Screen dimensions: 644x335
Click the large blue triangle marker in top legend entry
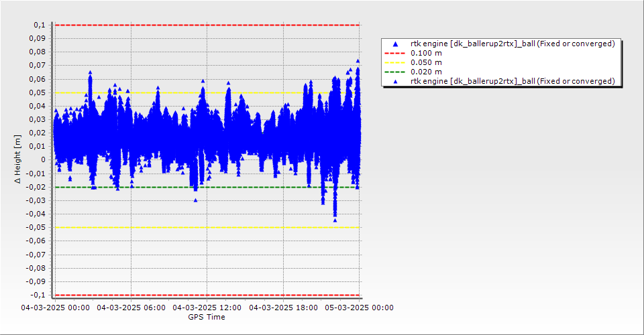[396, 44]
